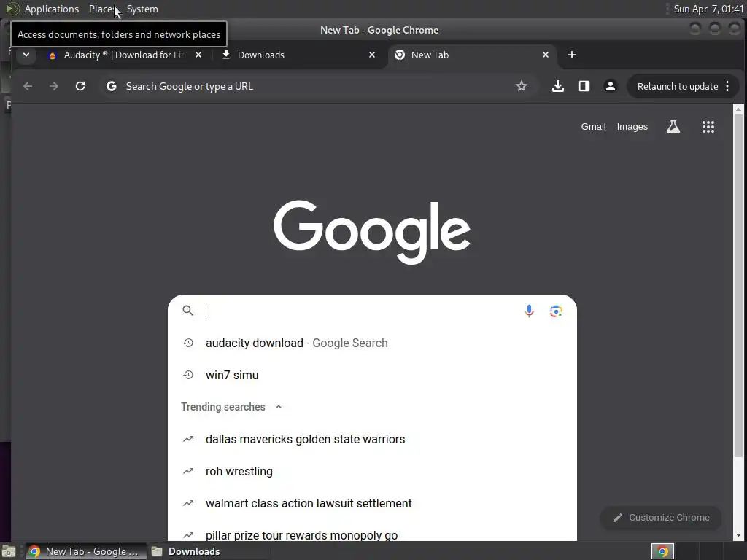Click the Customize Chrome button
Screen dimensions: 747x560
661,518
